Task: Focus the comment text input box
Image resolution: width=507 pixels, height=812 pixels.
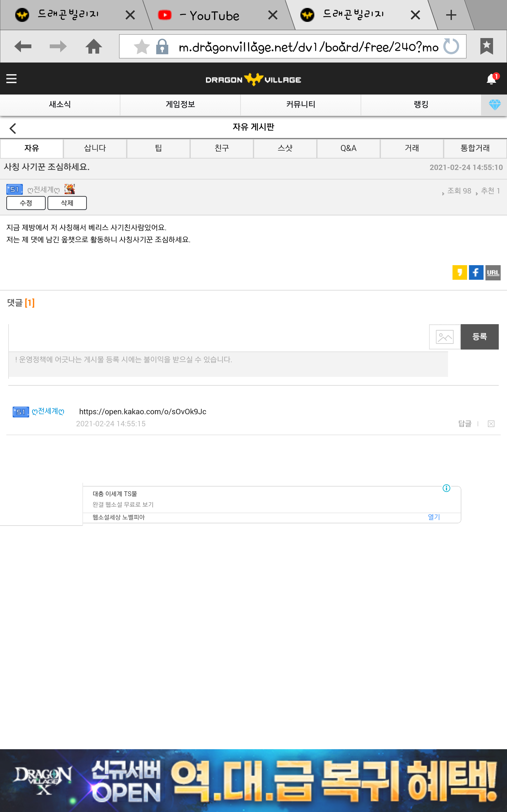Action: point(218,337)
